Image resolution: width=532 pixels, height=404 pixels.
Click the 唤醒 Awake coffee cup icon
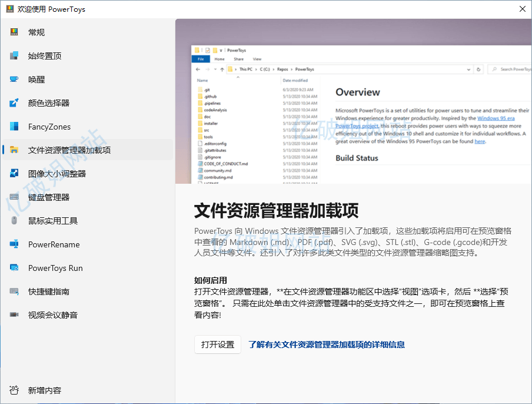(x=14, y=80)
